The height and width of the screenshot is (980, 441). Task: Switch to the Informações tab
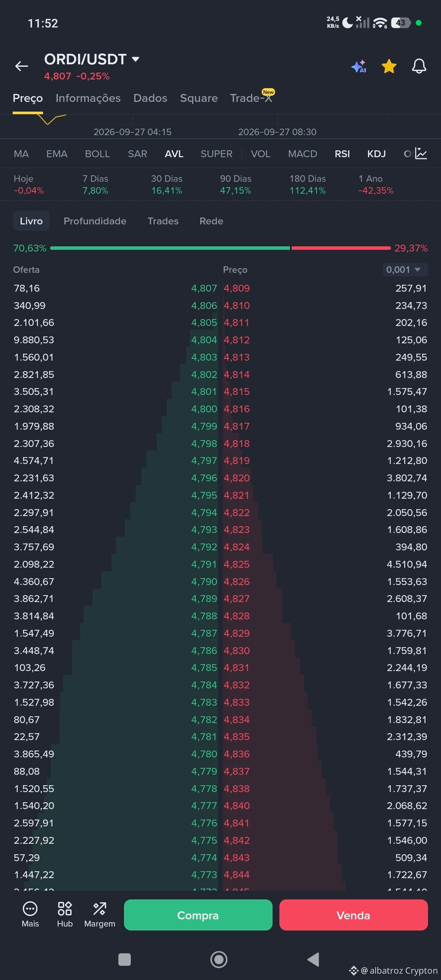(88, 98)
